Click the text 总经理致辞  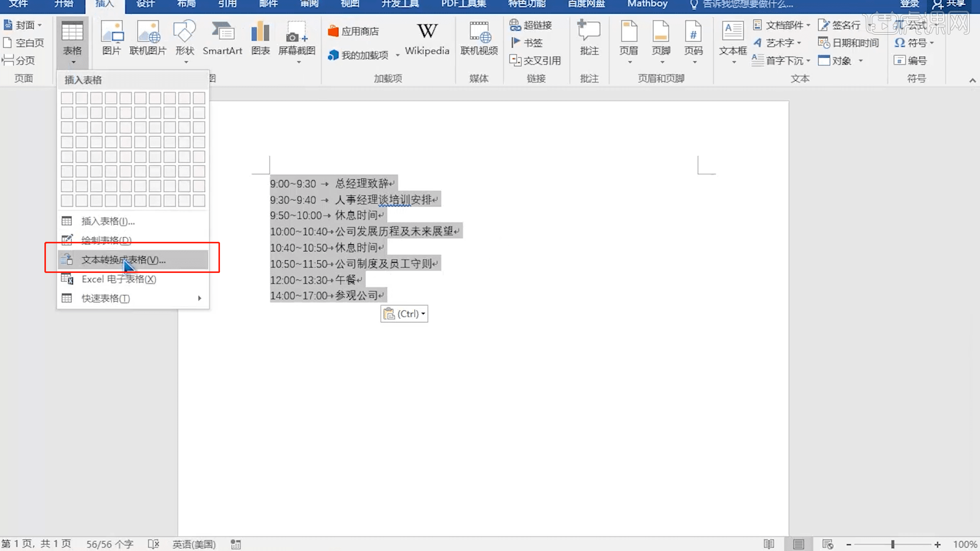tap(362, 184)
